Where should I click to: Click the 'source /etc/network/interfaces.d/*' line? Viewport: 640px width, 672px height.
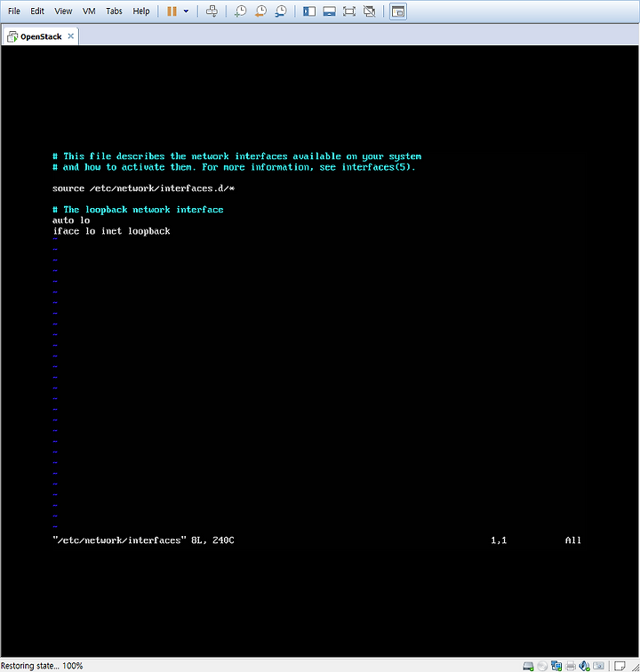click(144, 188)
